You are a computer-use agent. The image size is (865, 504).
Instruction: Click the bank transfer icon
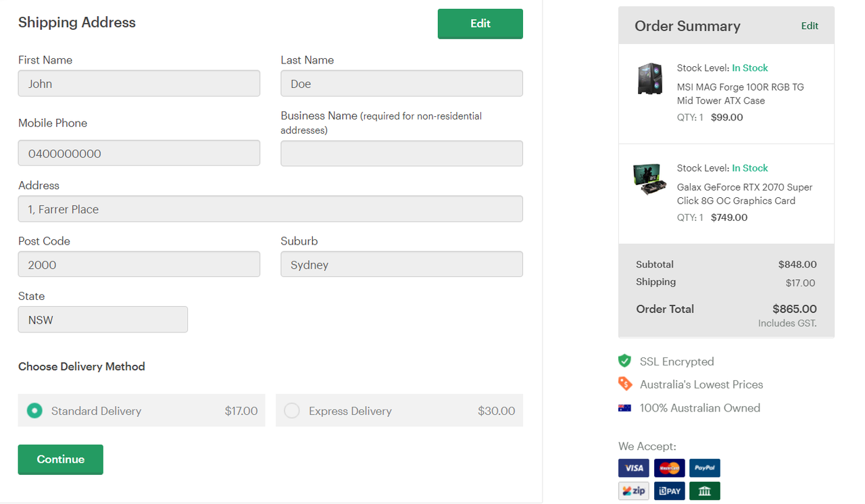(x=705, y=491)
